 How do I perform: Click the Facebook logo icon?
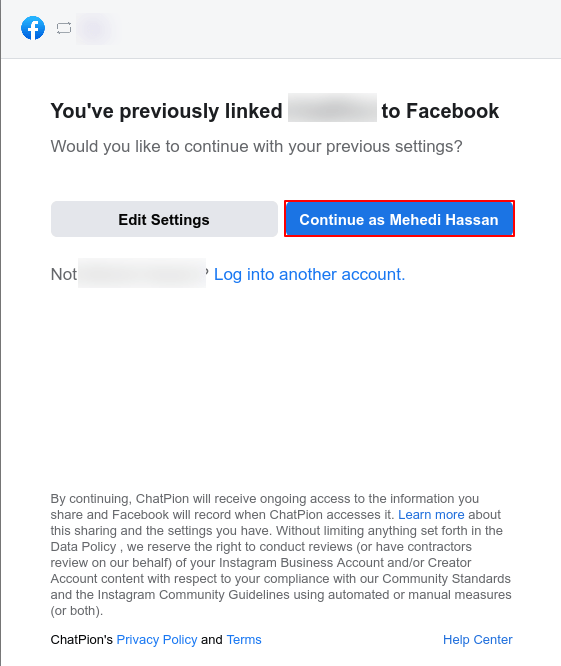coord(33,28)
